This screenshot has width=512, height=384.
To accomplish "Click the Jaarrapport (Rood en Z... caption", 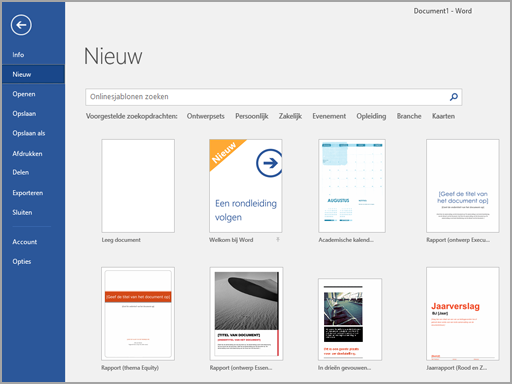I will tap(456, 368).
